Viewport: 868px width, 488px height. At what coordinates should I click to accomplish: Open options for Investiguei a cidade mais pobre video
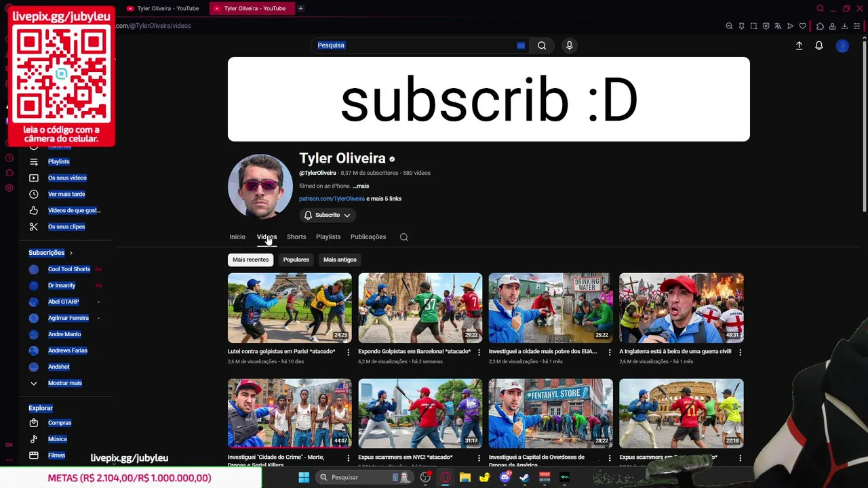610,352
